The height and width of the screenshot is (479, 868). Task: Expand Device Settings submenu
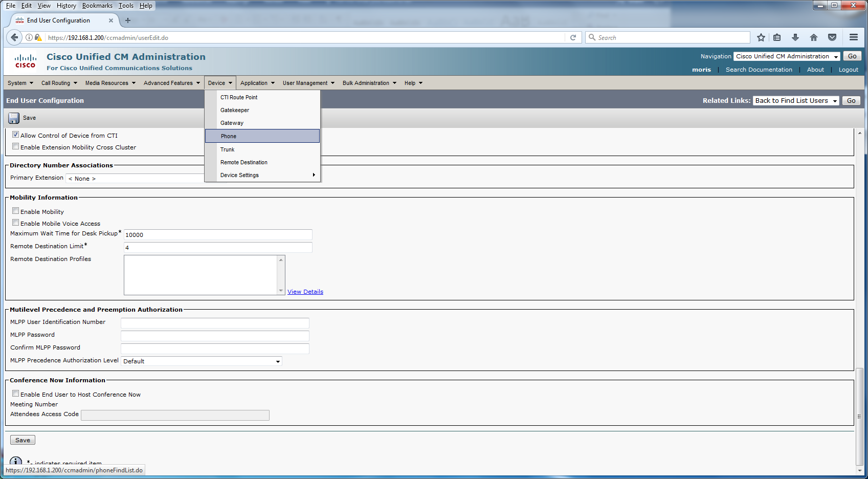262,175
